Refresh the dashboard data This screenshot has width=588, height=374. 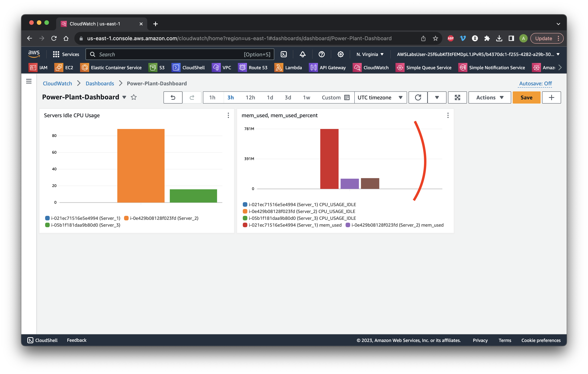pos(418,97)
